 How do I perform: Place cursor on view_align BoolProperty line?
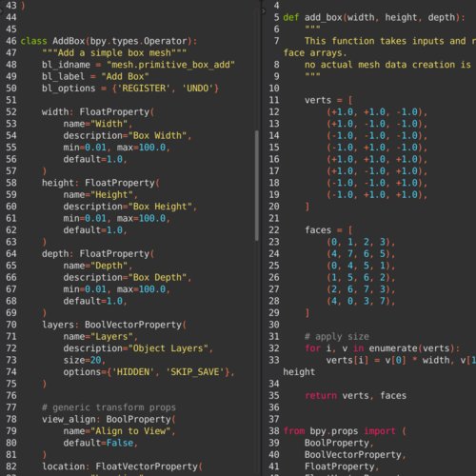109,419
